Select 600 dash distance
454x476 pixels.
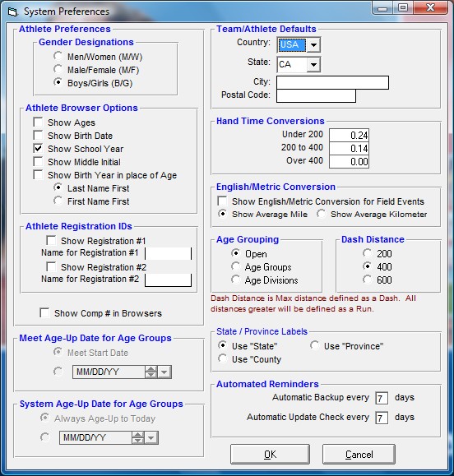coord(367,280)
